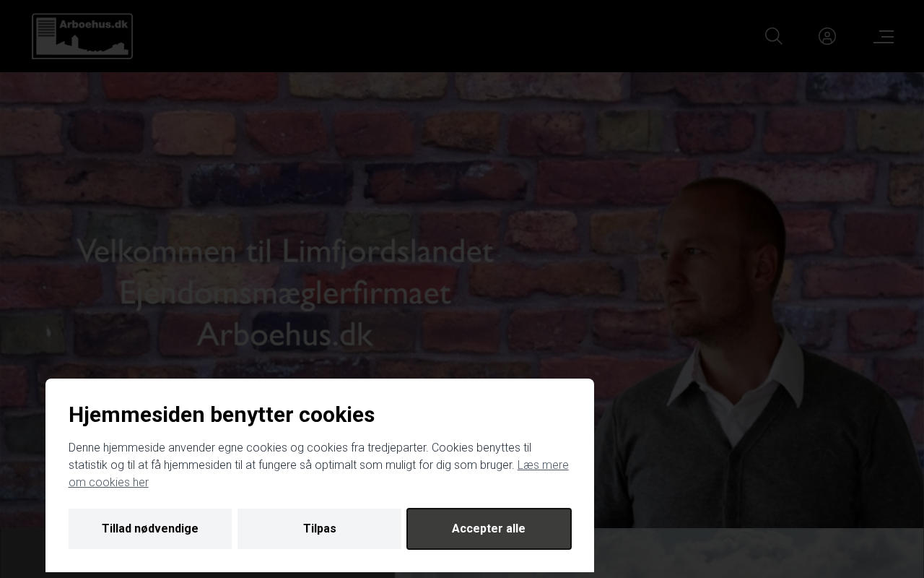Click the Arboehus.dk text in hero banner
The width and height of the screenshot is (924, 578).
click(285, 335)
